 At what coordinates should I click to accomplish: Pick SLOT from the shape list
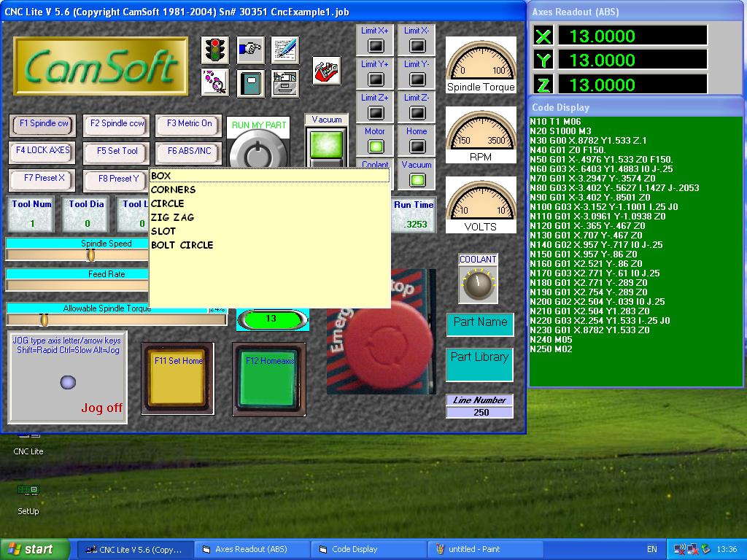[x=270, y=231]
